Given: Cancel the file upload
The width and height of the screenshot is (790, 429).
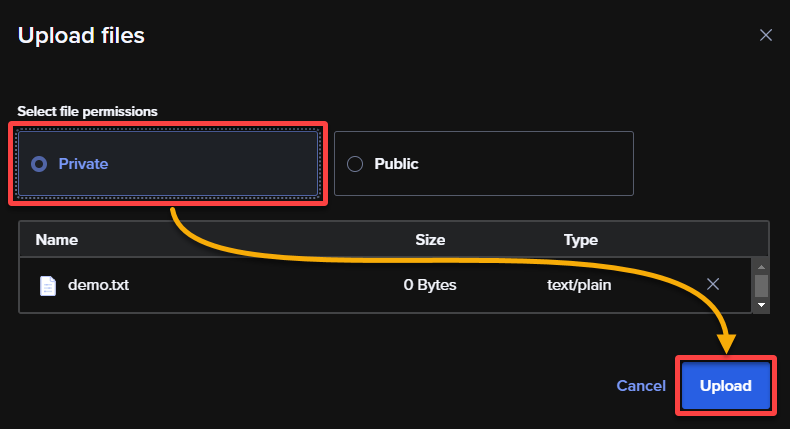Looking at the screenshot, I should tap(641, 386).
